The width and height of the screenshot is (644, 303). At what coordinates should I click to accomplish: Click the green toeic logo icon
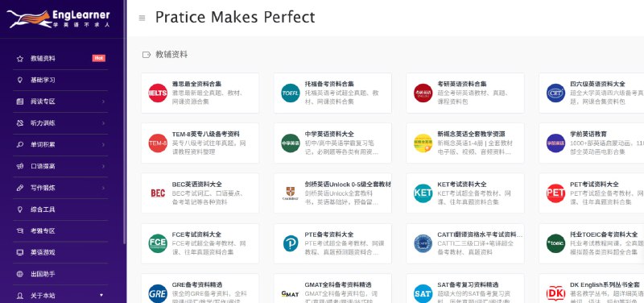point(555,243)
